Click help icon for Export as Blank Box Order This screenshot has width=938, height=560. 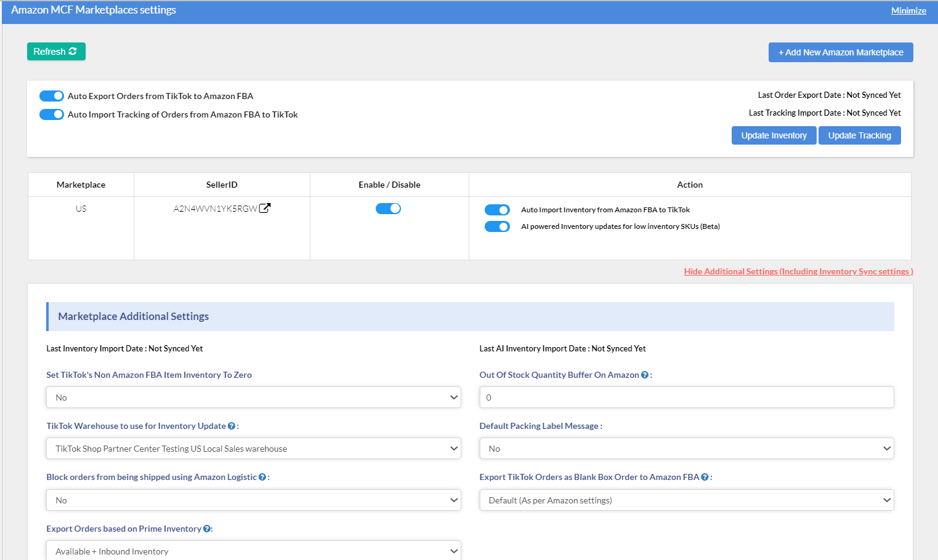705,477
